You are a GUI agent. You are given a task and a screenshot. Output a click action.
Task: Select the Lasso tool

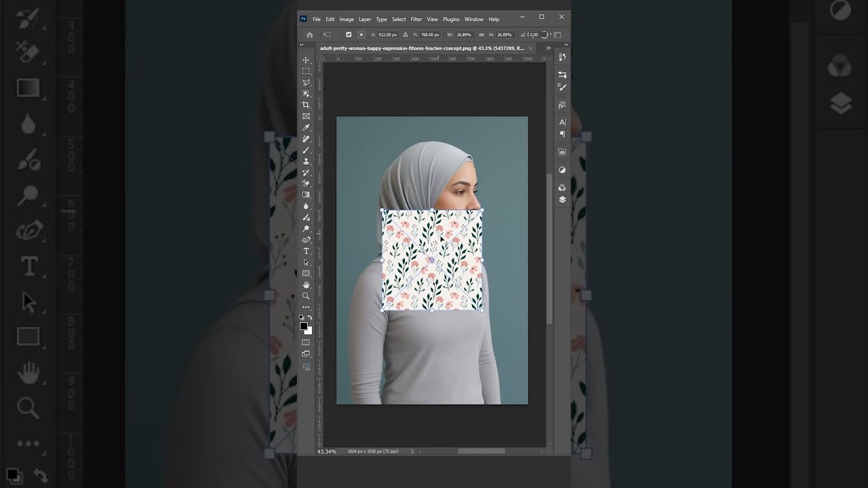coord(306,83)
